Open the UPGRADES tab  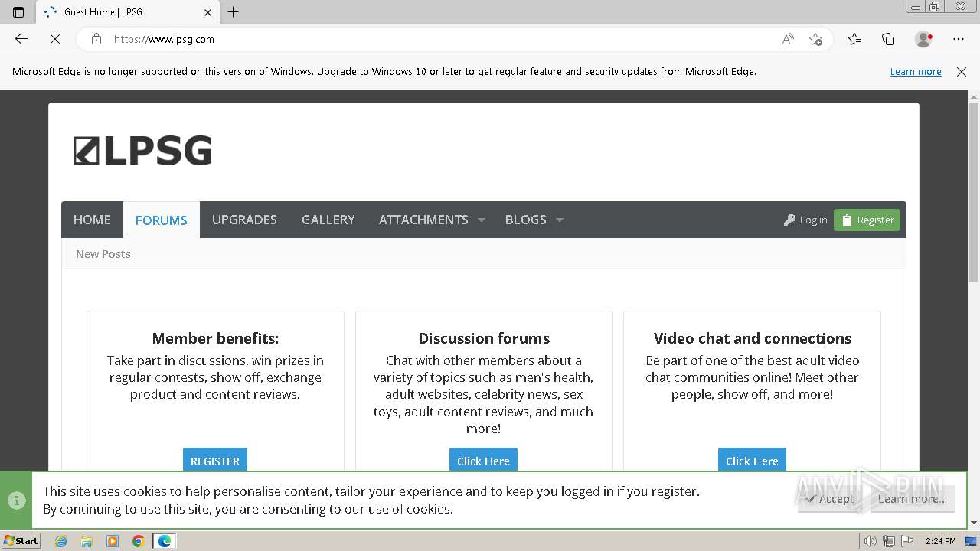pyautogui.click(x=244, y=220)
